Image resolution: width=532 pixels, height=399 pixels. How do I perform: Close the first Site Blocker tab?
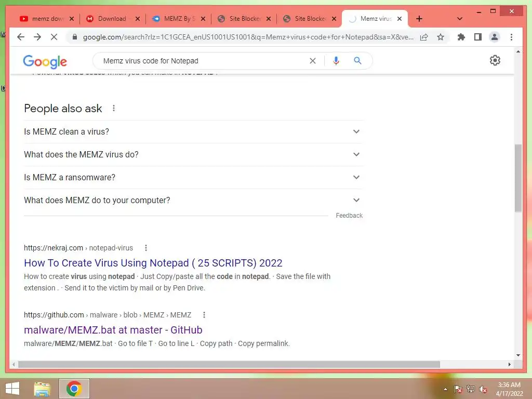click(x=269, y=19)
